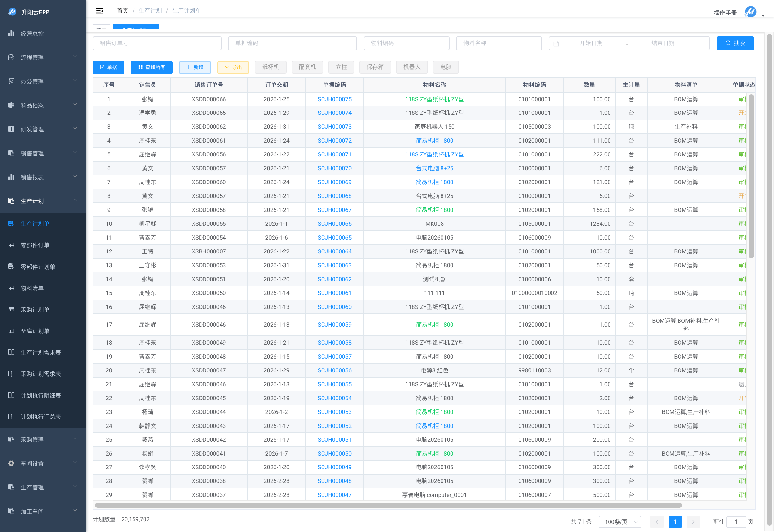Click the 车间设置 gear icon

click(x=11, y=463)
